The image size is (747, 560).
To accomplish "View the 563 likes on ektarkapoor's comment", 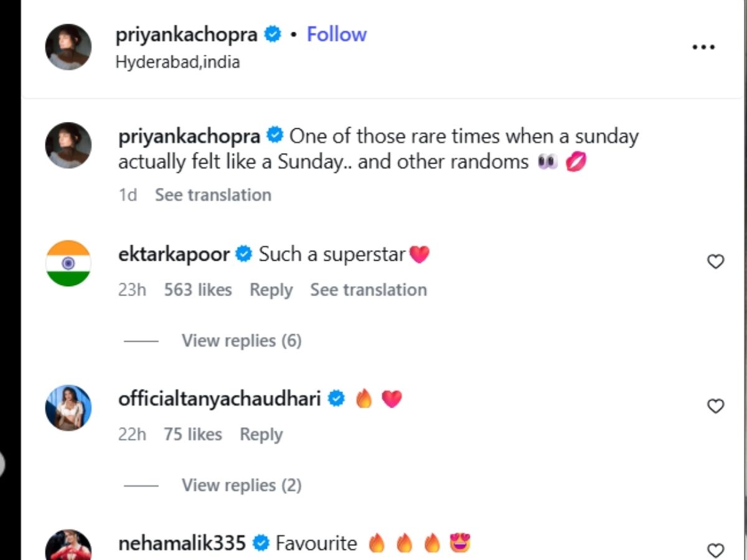I will pyautogui.click(x=198, y=290).
